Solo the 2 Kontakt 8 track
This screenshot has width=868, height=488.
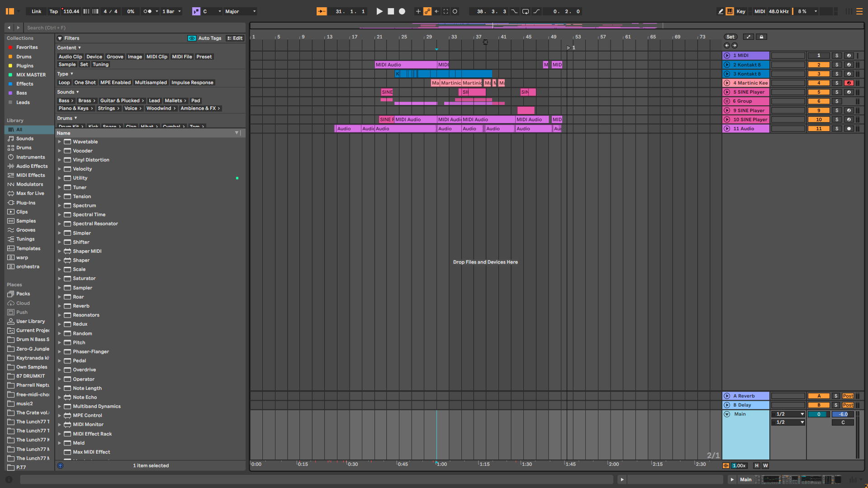tap(836, 65)
